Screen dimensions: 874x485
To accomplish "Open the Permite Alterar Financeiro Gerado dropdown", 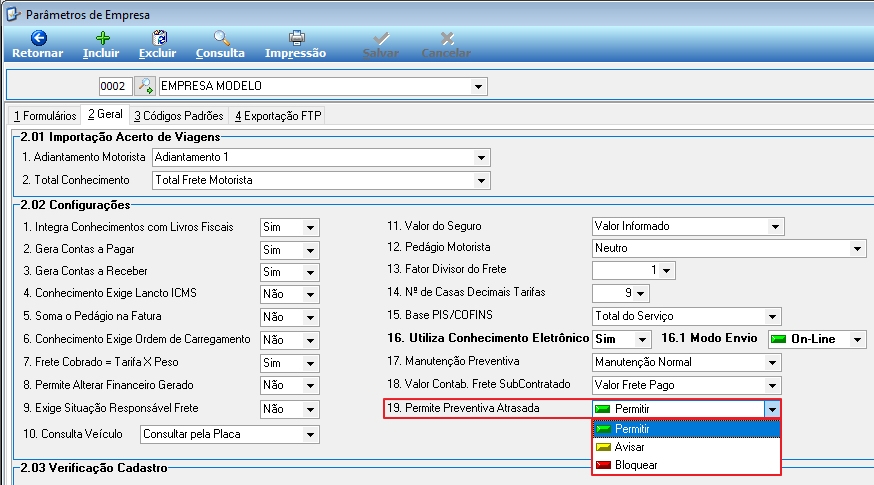I will [310, 386].
